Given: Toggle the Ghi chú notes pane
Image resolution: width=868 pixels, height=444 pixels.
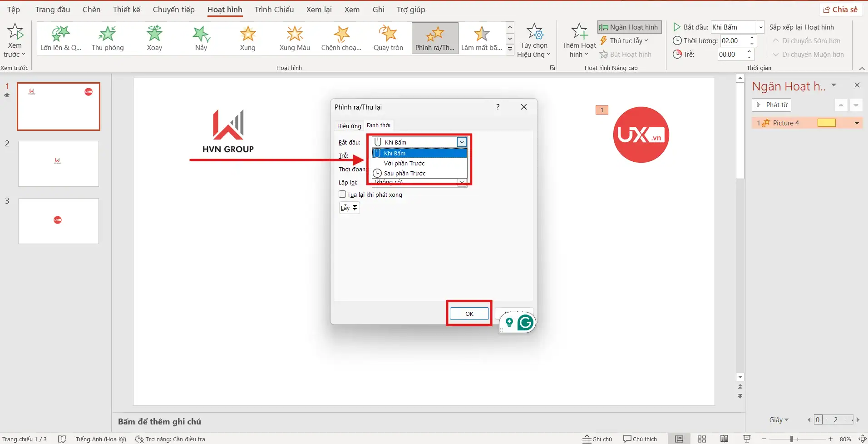Looking at the screenshot, I should 597,439.
